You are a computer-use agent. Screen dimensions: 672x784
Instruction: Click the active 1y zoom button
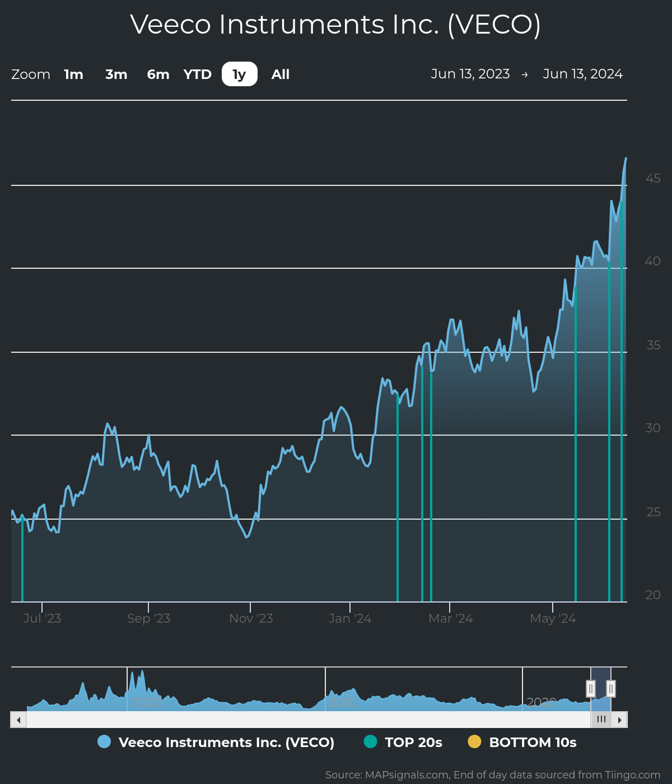pos(240,74)
